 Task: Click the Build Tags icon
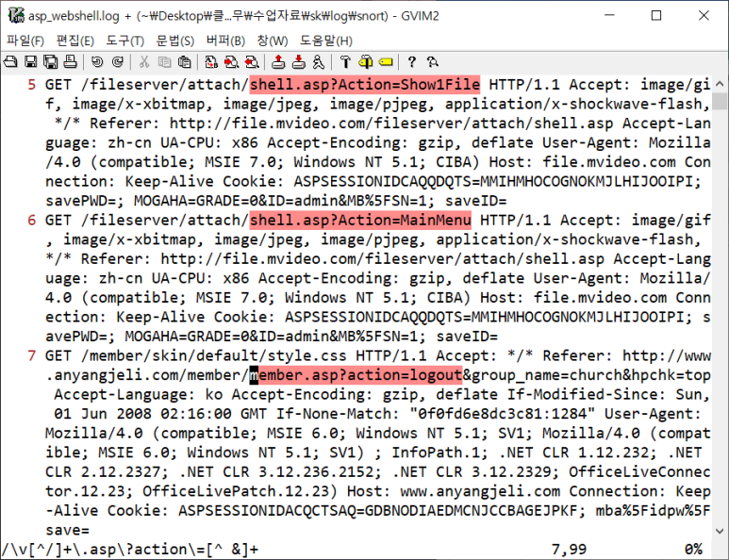(365, 62)
